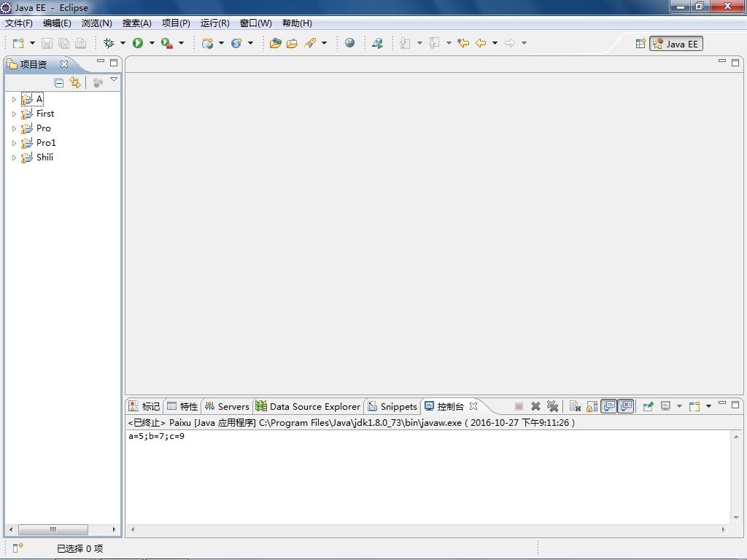The width and height of the screenshot is (747, 560).
Task: Click the console scroll-right arrow
Action: 724,529
